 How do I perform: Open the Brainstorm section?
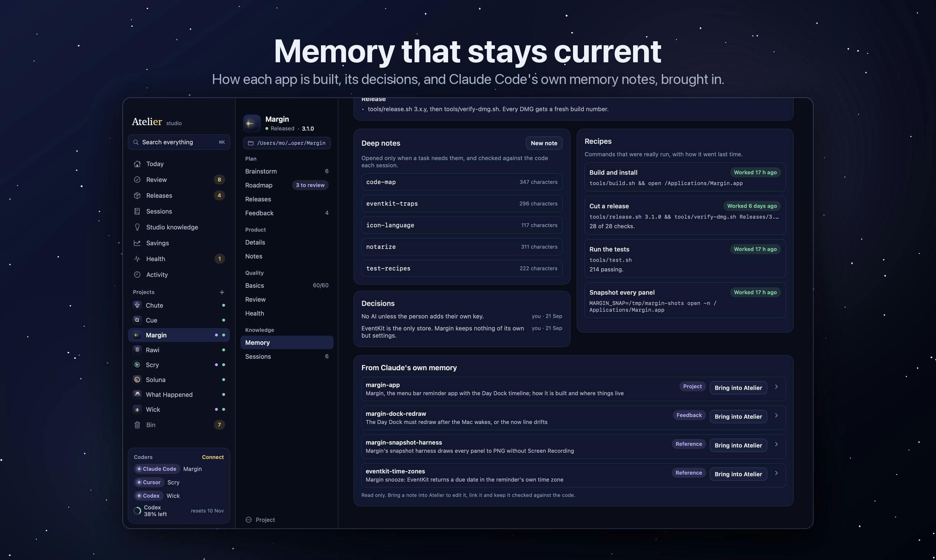click(x=287, y=171)
